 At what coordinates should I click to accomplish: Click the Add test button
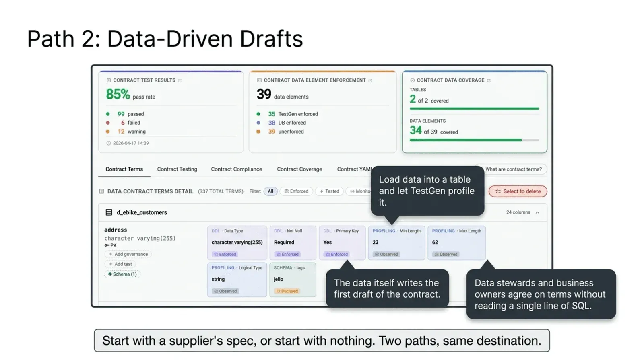120,264
